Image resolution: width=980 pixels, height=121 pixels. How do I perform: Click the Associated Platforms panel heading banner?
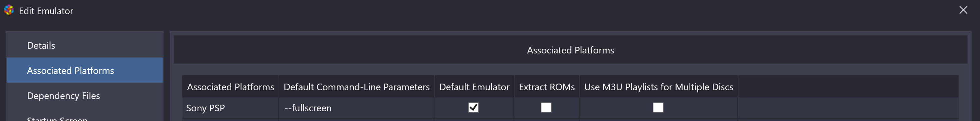[570, 50]
